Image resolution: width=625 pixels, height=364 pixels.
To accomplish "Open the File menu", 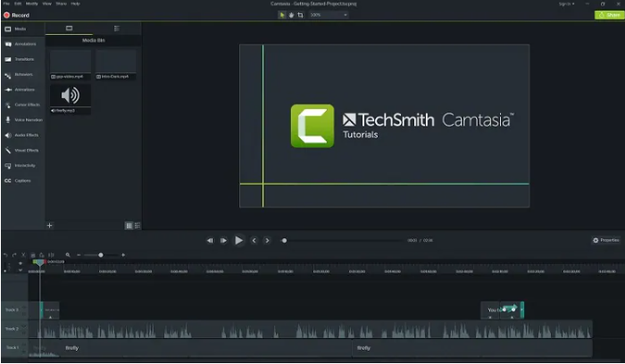I will tap(6, 4).
